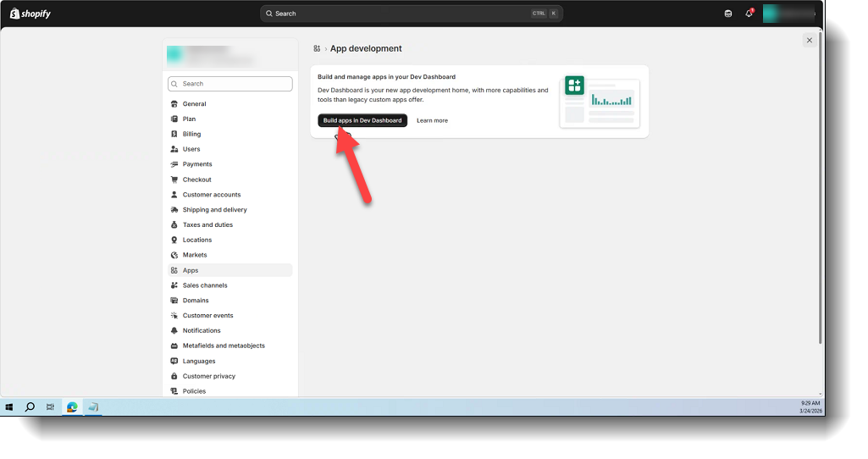The image size is (868, 459).
Task: Select Payments in settings sidebar
Action: tap(230, 164)
